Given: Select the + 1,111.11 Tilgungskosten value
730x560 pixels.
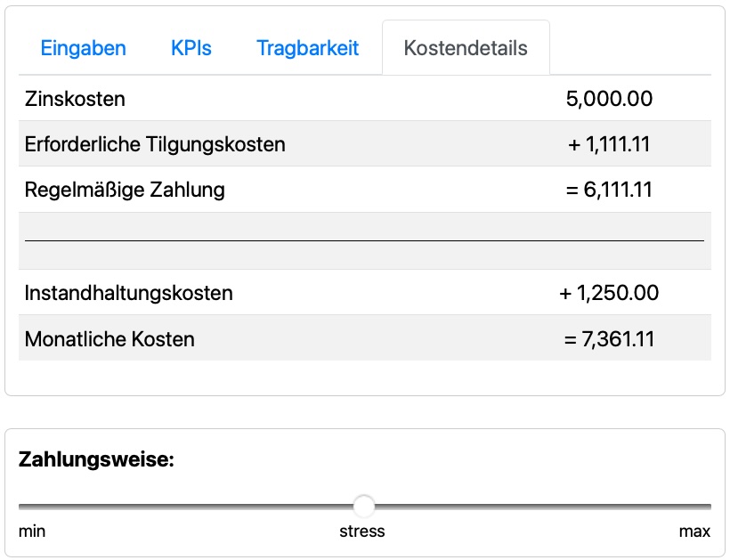Looking at the screenshot, I should tap(609, 144).
